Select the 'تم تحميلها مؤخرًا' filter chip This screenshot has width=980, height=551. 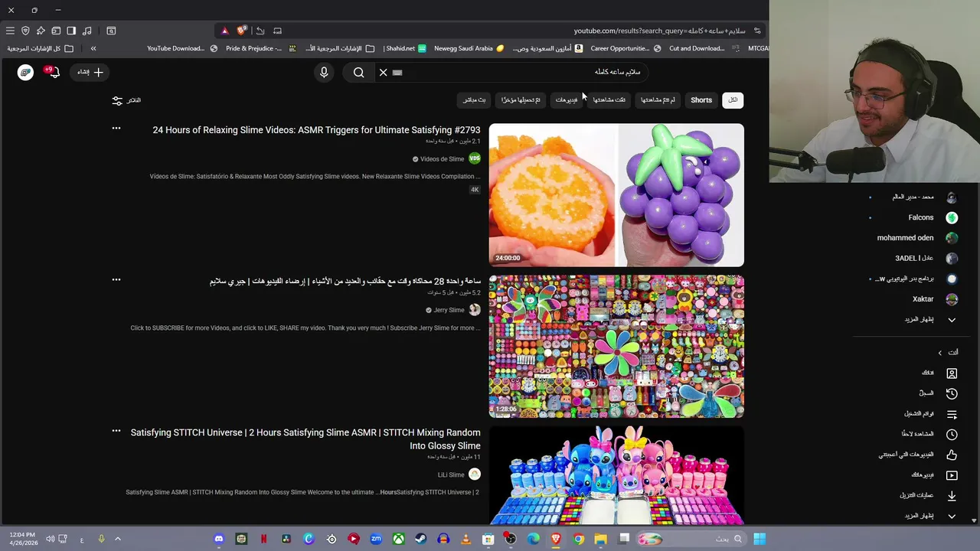click(521, 100)
